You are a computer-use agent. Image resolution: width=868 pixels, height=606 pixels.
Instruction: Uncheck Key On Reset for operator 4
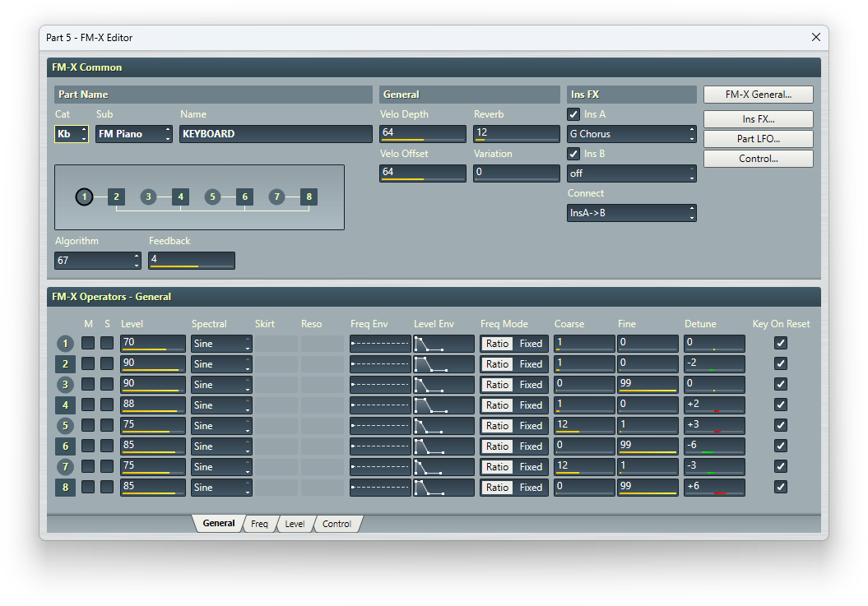pos(781,405)
